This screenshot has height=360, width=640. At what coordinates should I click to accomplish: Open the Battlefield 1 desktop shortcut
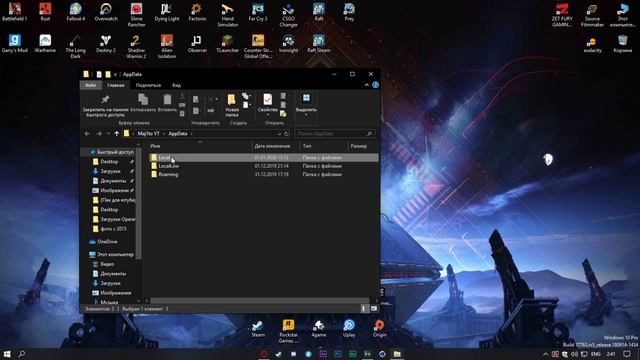point(15,11)
